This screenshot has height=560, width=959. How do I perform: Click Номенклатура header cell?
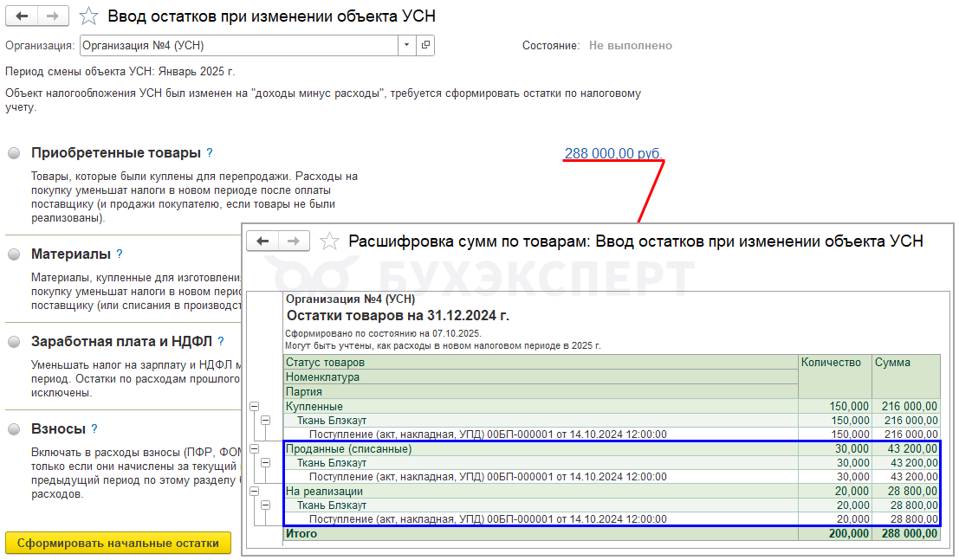(541, 377)
